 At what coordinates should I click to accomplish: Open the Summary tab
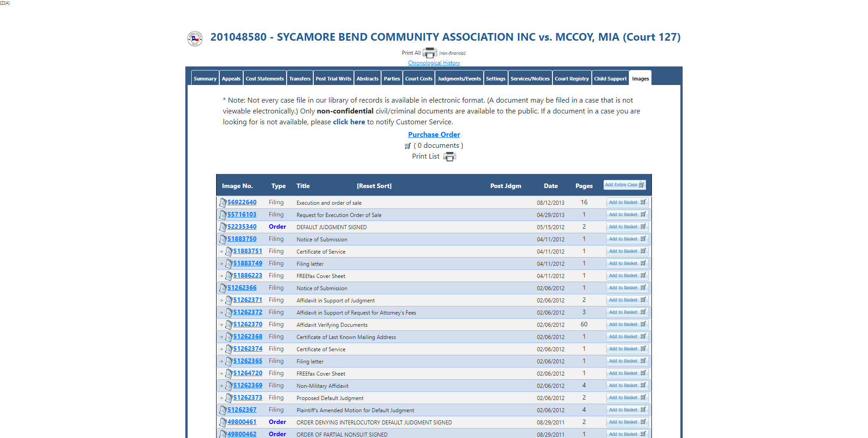coord(205,78)
